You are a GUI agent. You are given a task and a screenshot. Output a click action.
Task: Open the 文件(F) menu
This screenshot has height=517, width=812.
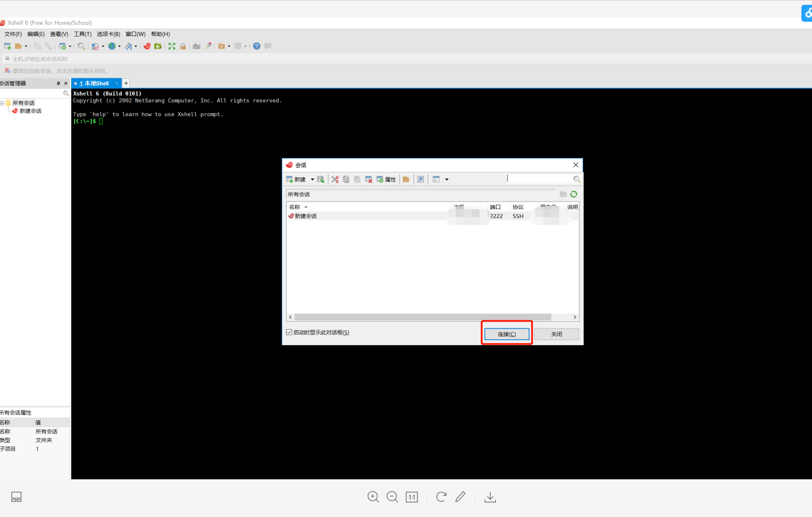point(13,34)
